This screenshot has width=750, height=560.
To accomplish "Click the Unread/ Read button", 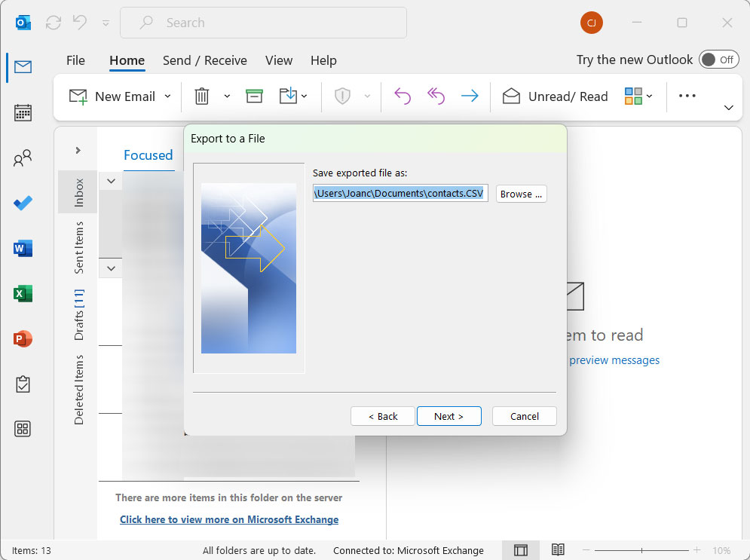I will pyautogui.click(x=556, y=96).
